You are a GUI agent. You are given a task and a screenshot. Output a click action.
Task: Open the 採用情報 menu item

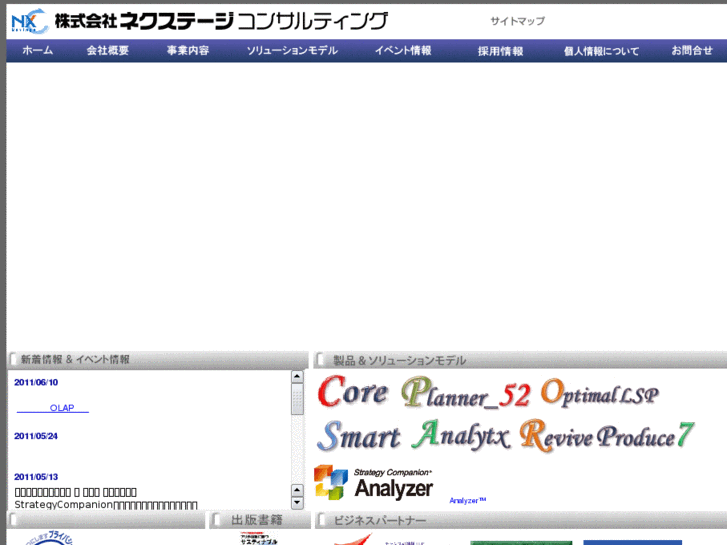click(500, 51)
